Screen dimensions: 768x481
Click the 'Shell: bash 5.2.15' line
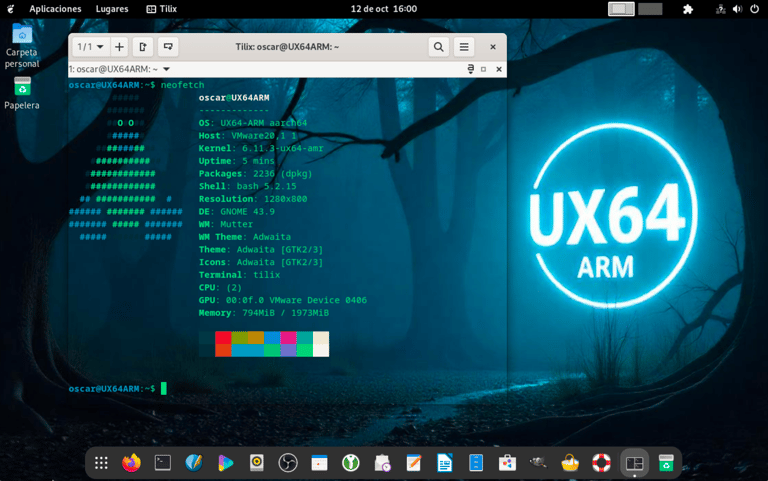(x=247, y=186)
